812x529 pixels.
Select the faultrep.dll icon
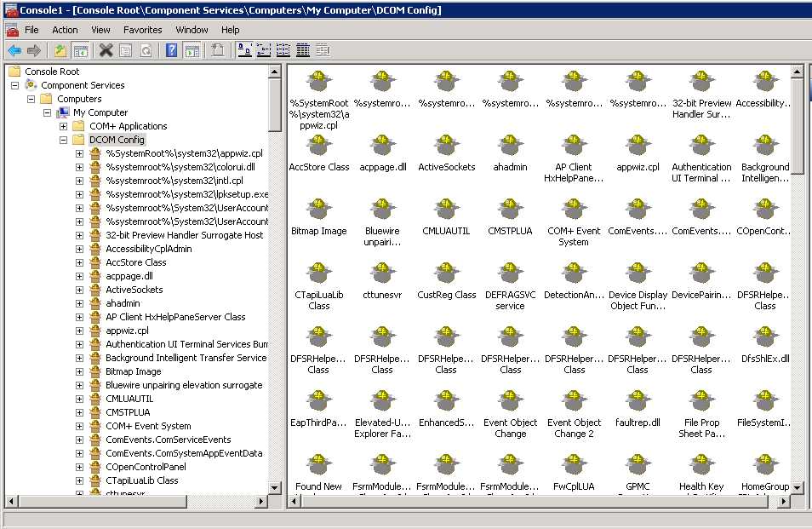(x=638, y=400)
